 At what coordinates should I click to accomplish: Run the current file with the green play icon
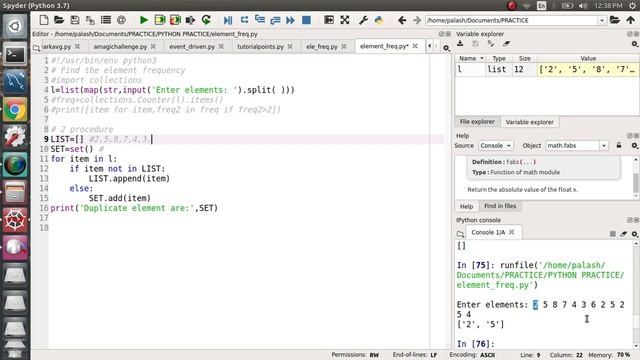point(144,20)
